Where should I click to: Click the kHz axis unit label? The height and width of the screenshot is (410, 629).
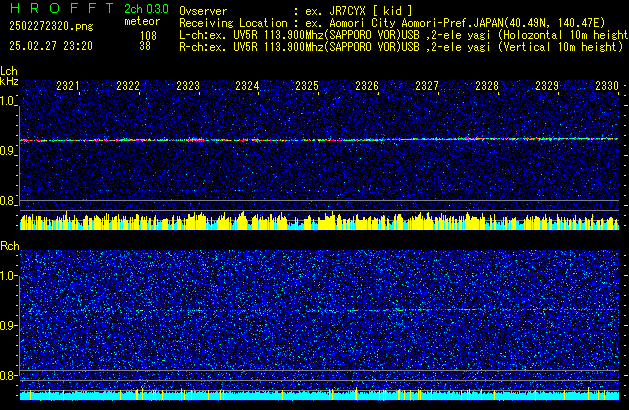coord(9,81)
